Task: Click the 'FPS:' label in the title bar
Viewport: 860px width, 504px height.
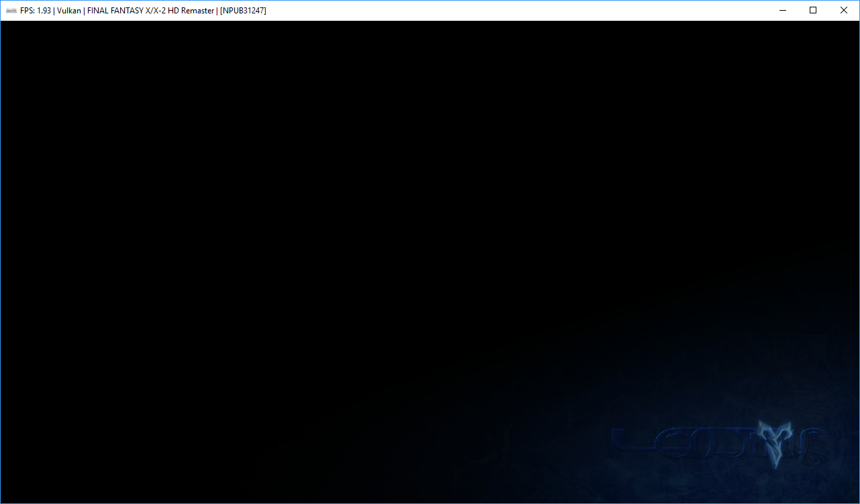Action: pos(28,11)
